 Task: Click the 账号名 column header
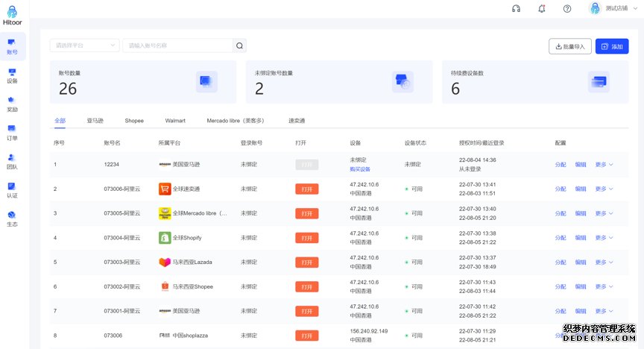112,143
